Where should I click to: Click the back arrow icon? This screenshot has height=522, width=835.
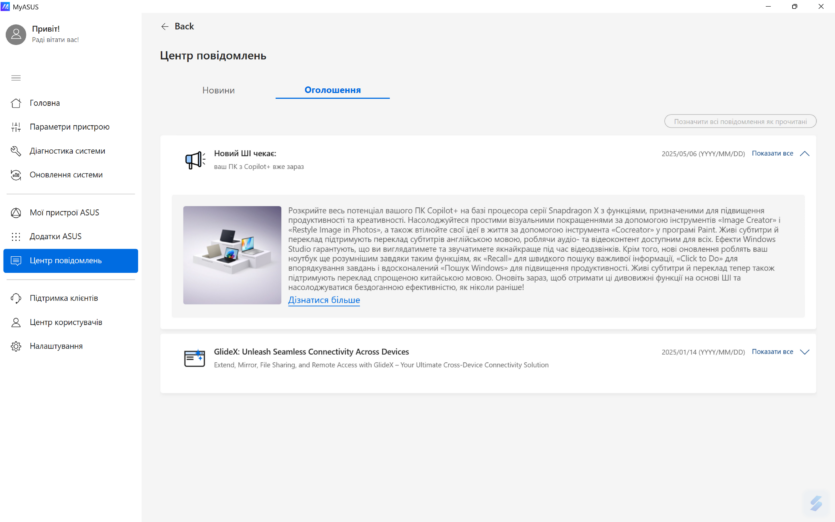click(x=165, y=26)
